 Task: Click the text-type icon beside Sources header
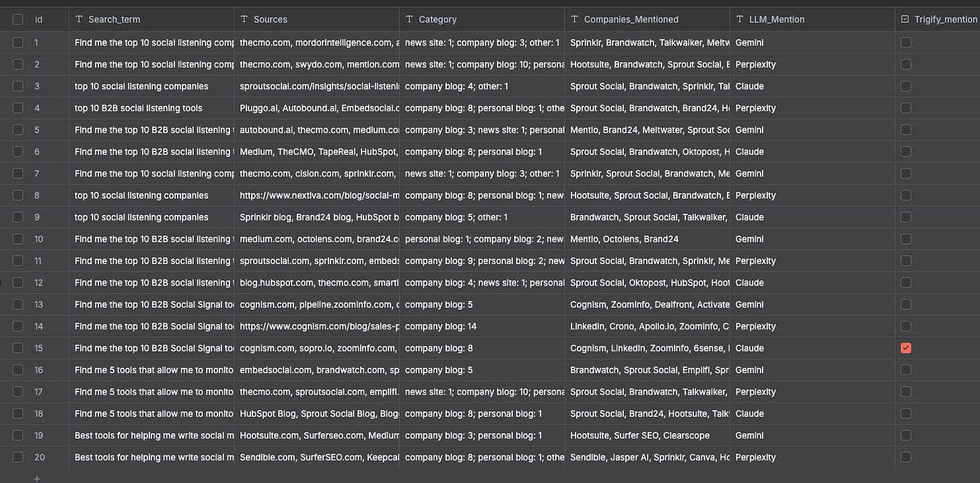pos(244,20)
